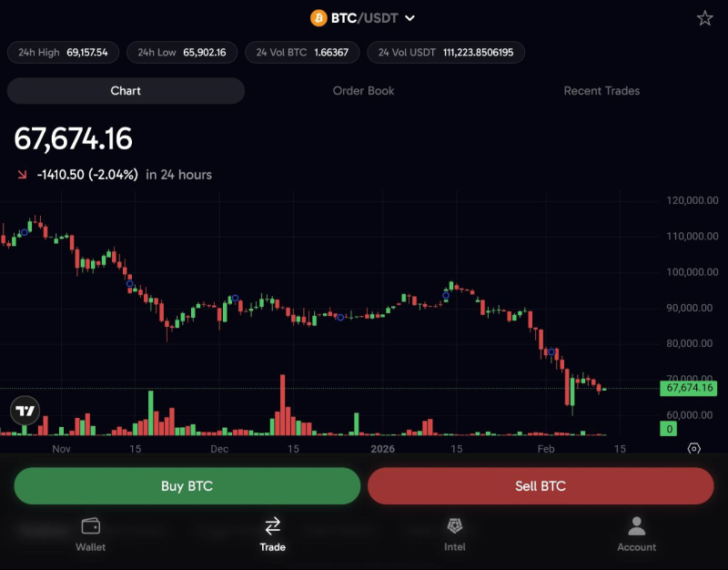Open the Wallet icon in bottom navigation
728x570 pixels.
click(x=90, y=525)
